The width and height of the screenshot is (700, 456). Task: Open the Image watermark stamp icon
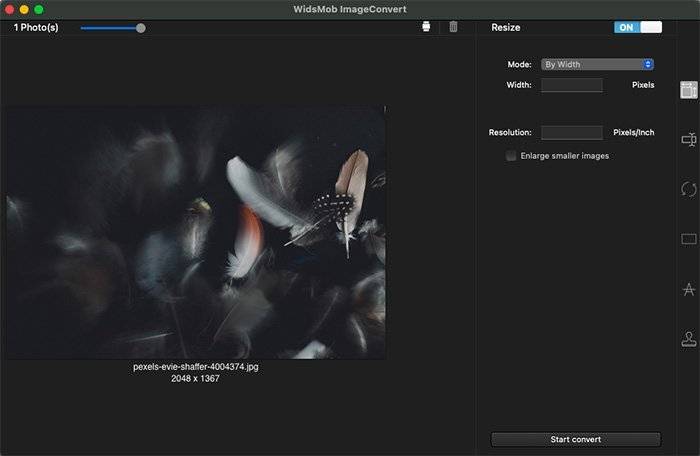coord(688,339)
